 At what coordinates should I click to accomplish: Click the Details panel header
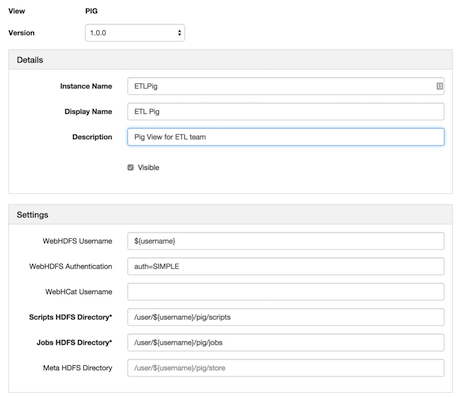coord(230,60)
